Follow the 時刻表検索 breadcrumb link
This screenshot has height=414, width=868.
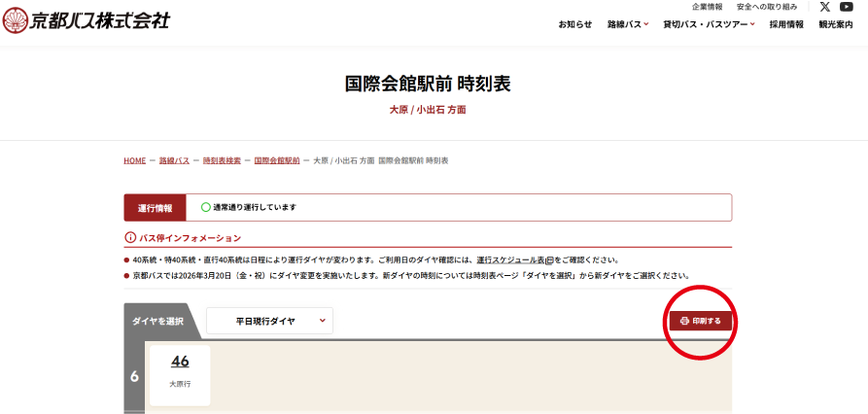pos(222,160)
